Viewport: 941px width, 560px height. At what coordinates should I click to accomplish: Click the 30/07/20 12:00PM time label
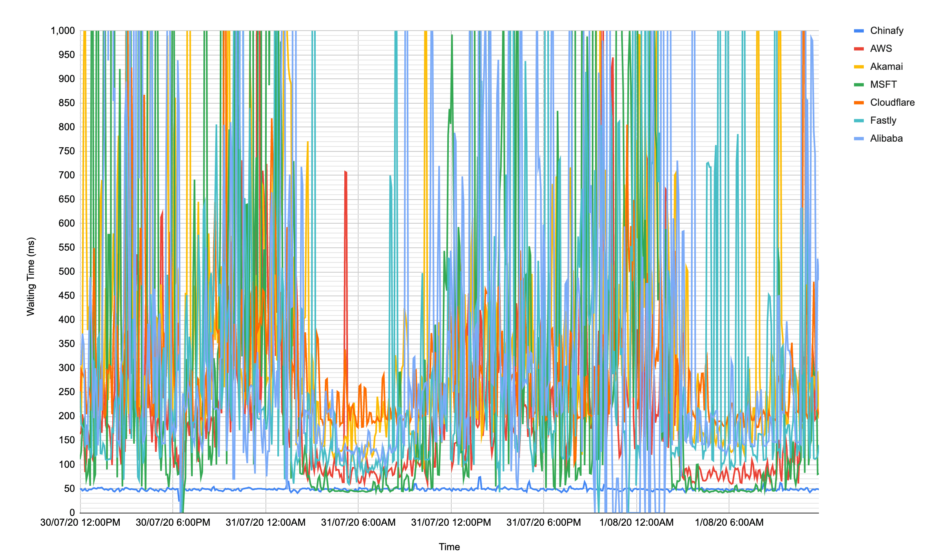(x=80, y=522)
